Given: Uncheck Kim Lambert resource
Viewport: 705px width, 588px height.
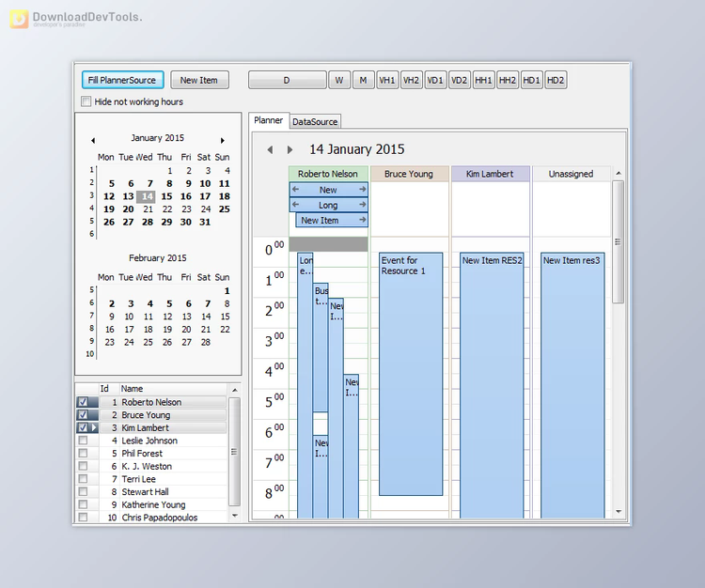Looking at the screenshot, I should click(83, 427).
